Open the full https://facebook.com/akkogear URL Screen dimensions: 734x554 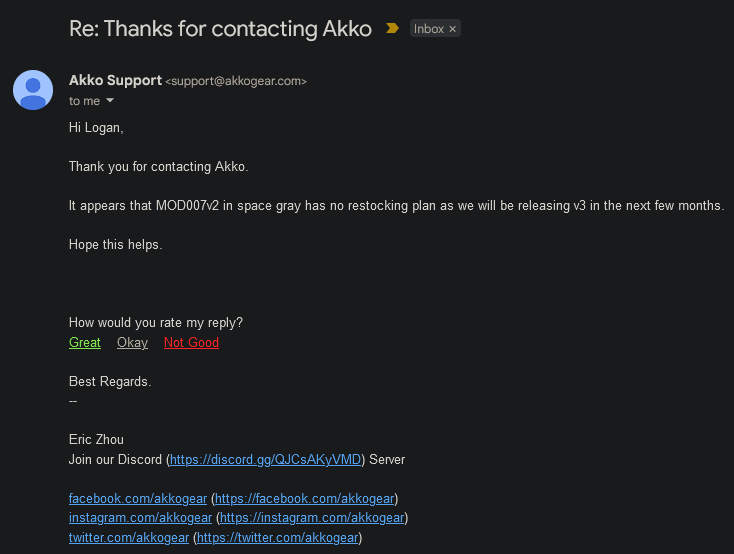(x=305, y=498)
